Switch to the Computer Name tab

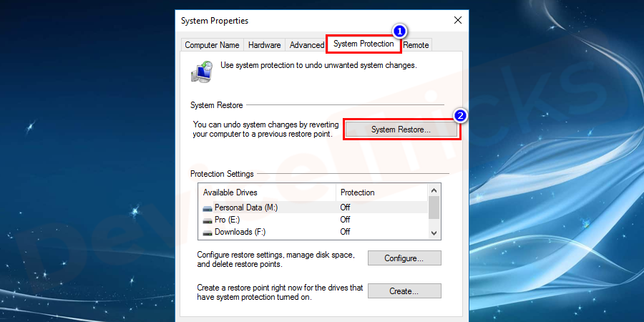tap(212, 45)
